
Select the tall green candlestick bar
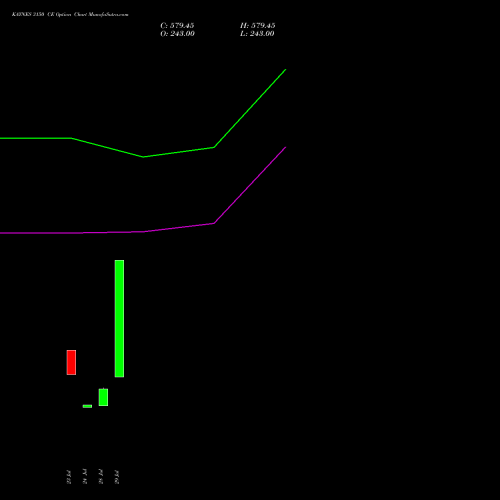pyautogui.click(x=119, y=319)
